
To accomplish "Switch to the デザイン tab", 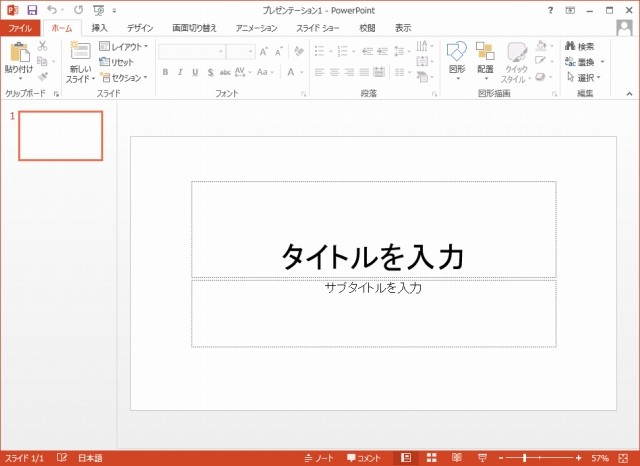I will click(140, 28).
